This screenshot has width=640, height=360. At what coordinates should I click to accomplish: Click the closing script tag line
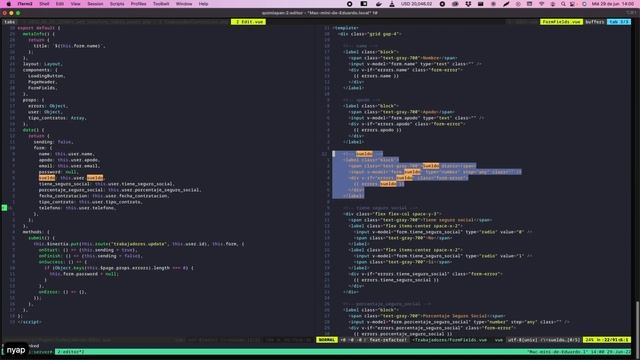[29, 322]
